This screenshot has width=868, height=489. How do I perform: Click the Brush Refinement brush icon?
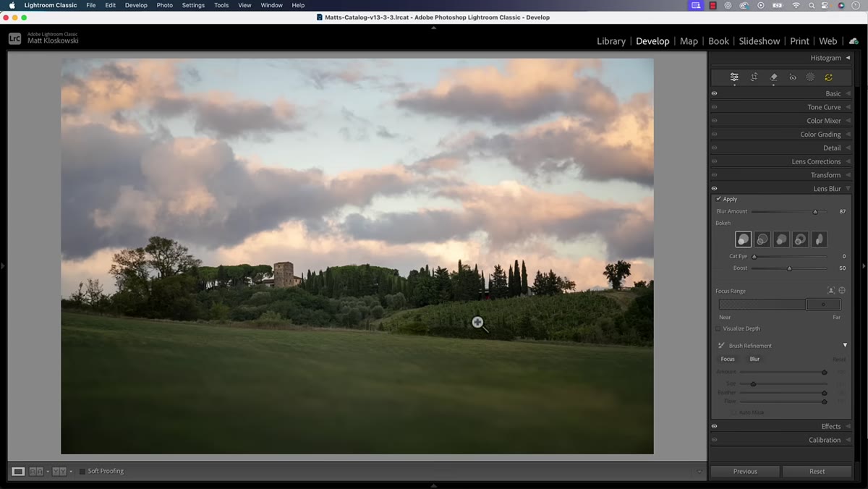[x=721, y=346]
